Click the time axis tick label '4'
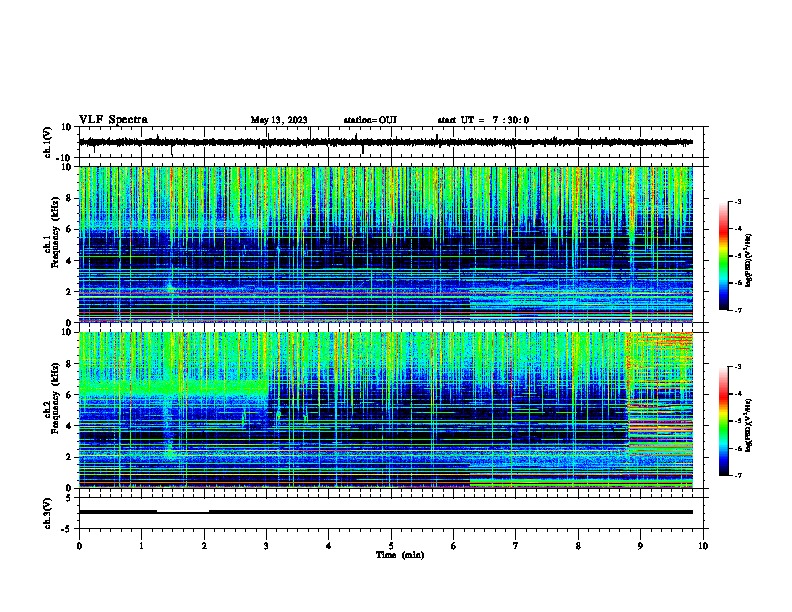Screen dimensions: 792x612 329,546
